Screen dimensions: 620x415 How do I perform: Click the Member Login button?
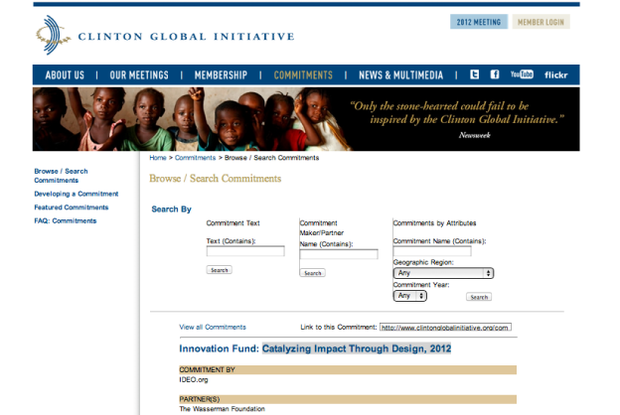tap(541, 22)
